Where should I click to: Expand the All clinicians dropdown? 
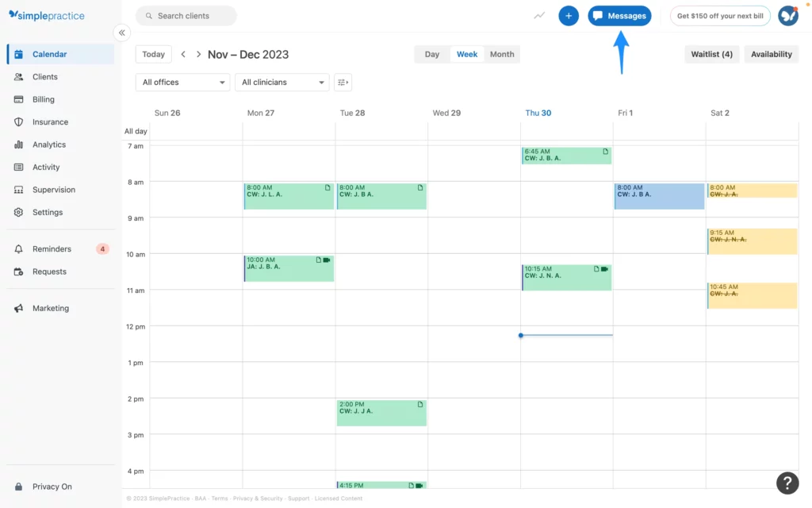point(282,83)
